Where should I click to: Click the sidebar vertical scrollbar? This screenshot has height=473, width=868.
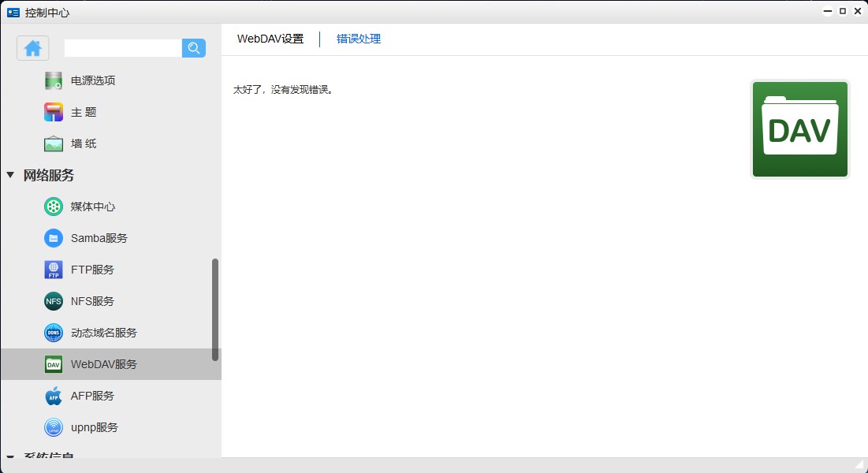tap(215, 309)
